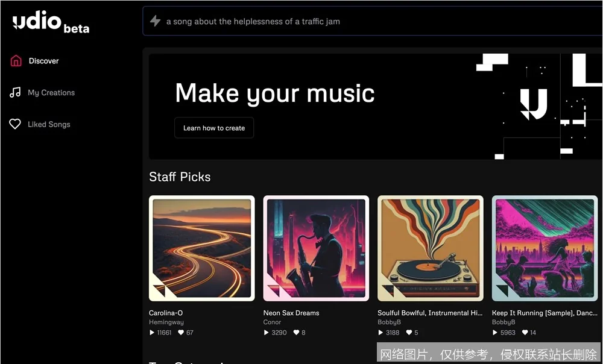This screenshot has width=603, height=364.
Task: Like the Keep It Running heart
Action: [x=525, y=333]
